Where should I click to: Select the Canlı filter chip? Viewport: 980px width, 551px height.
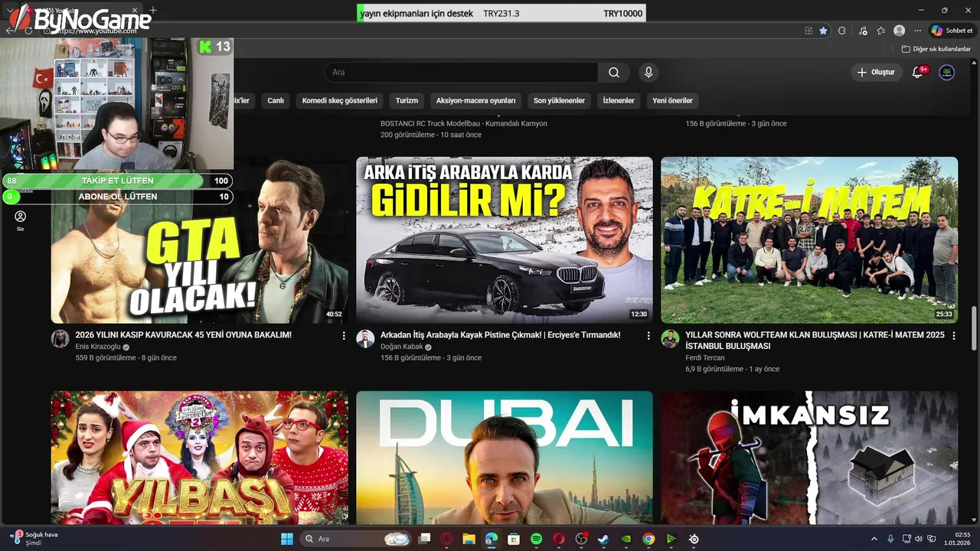(x=276, y=100)
